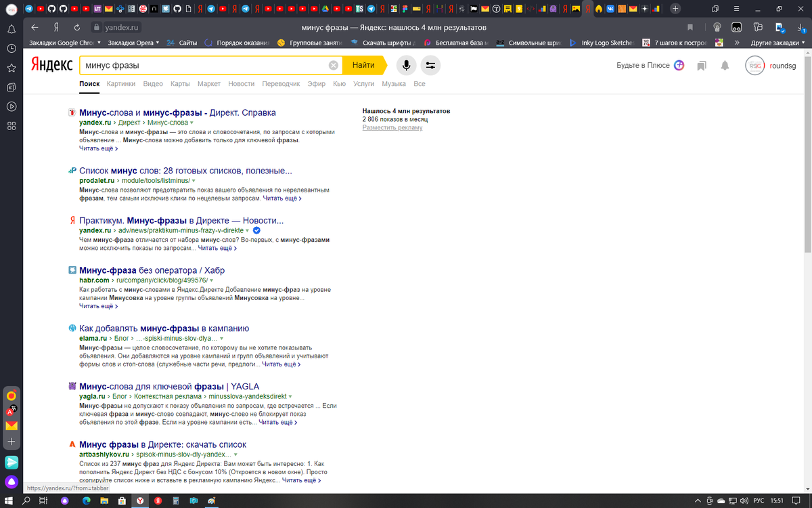Switch to Видео search tab

[x=153, y=84]
